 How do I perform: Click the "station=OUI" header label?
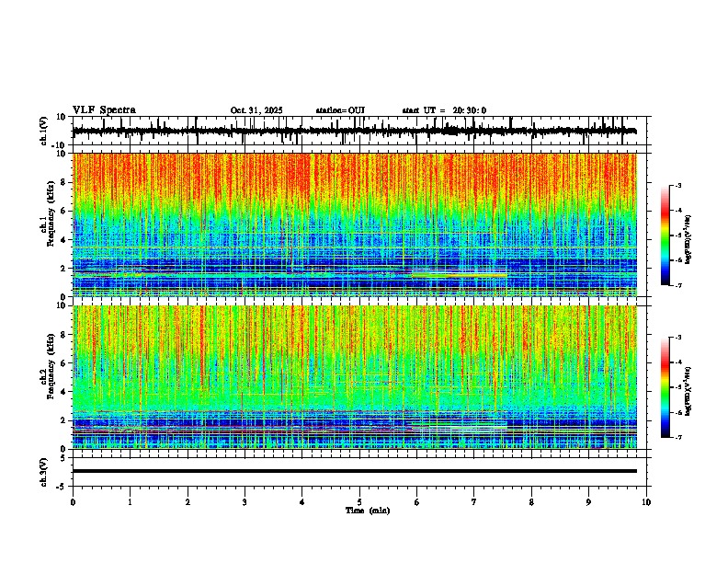(340, 110)
